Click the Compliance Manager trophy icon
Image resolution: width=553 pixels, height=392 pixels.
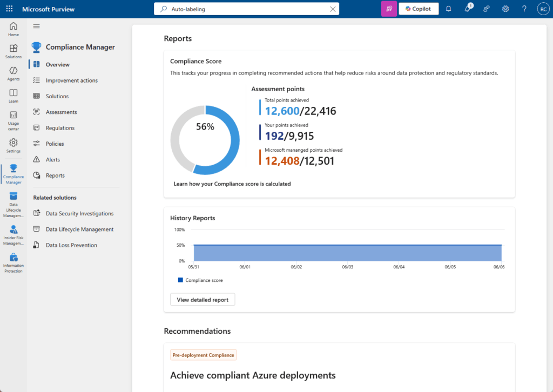coord(36,47)
